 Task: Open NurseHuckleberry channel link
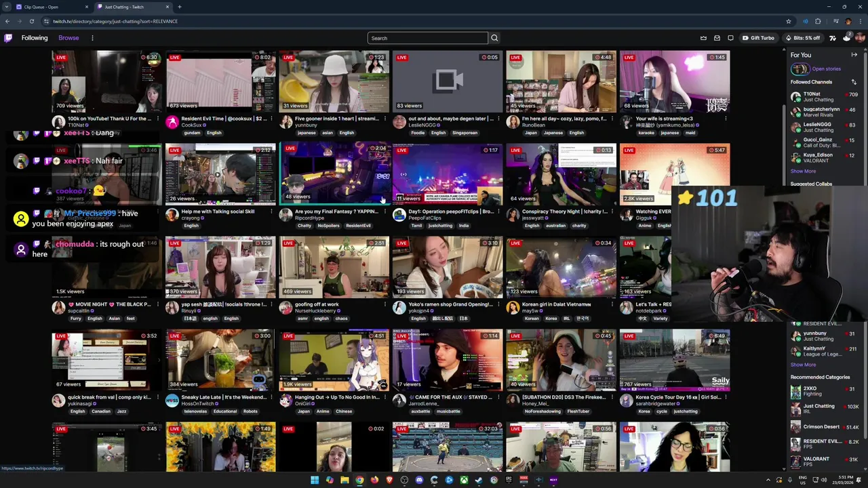[316, 311]
